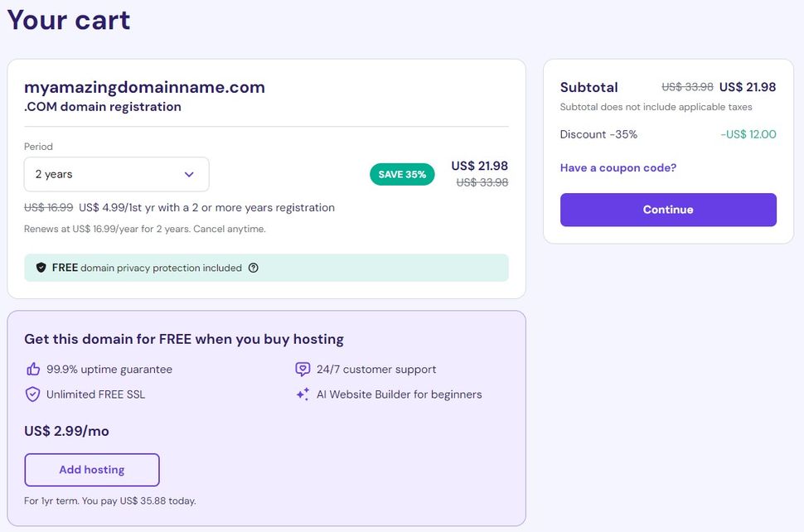The image size is (804, 532).
Task: Click the Subtotal label in order summary
Action: coord(588,86)
